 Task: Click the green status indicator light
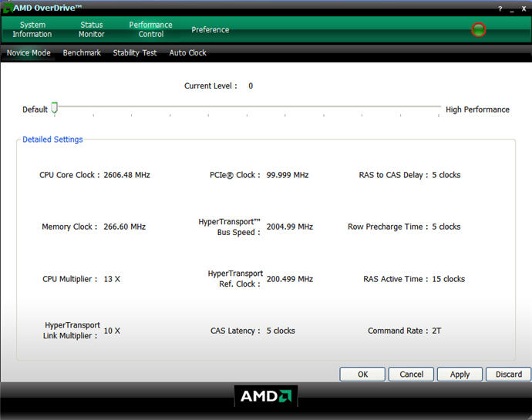click(478, 30)
